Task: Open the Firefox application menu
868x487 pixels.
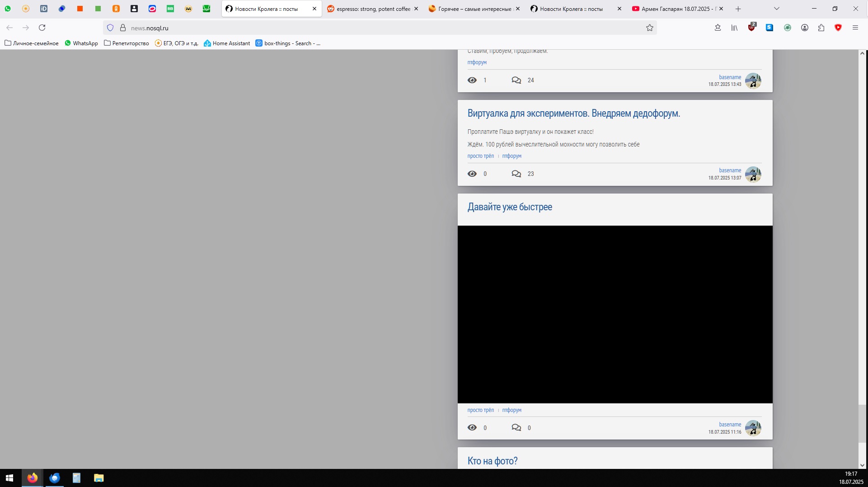Action: 855,28
